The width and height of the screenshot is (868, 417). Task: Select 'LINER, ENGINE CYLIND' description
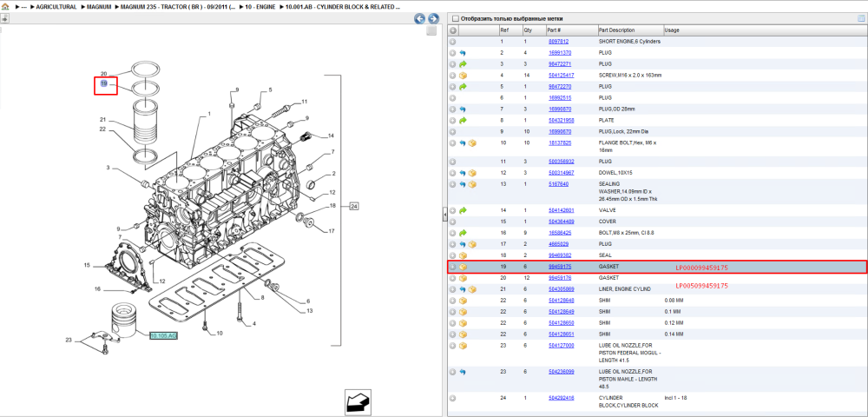(624, 289)
